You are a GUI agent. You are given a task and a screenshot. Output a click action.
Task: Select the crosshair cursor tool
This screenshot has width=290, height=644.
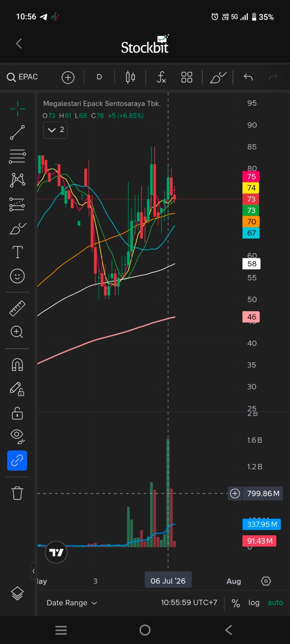point(17,109)
